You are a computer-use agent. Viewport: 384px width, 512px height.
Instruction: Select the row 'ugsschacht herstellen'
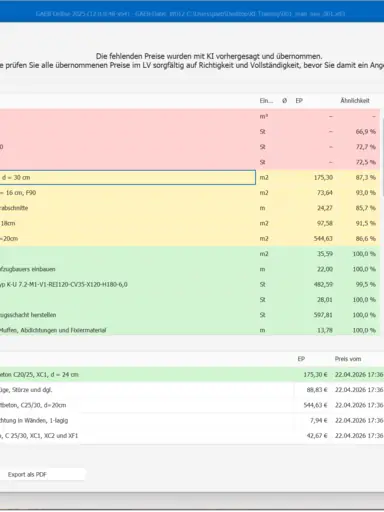coord(190,315)
